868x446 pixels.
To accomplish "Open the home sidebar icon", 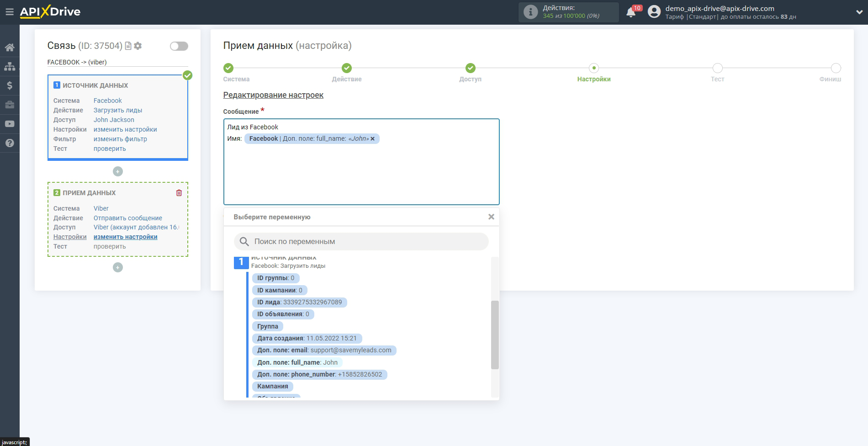I will [10, 47].
